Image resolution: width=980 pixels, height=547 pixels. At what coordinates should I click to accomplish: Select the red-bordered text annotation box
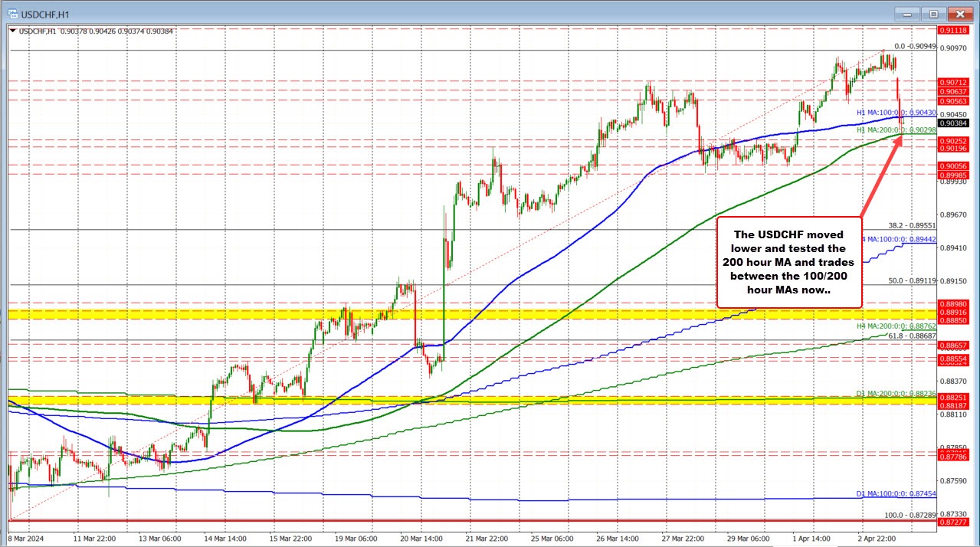pyautogui.click(x=788, y=263)
